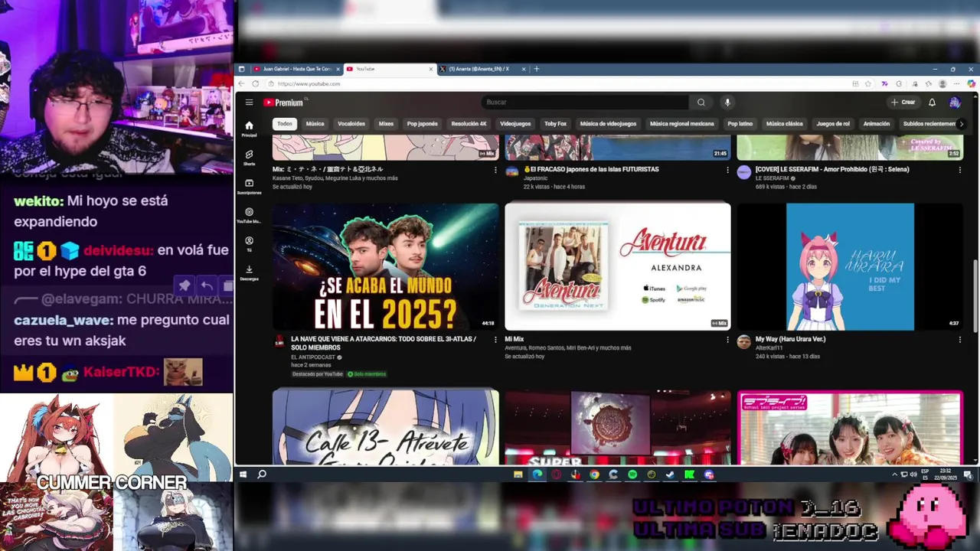Switch to the Juan Gabriel browser tab
Screen dimensions: 980x551
coord(296,69)
